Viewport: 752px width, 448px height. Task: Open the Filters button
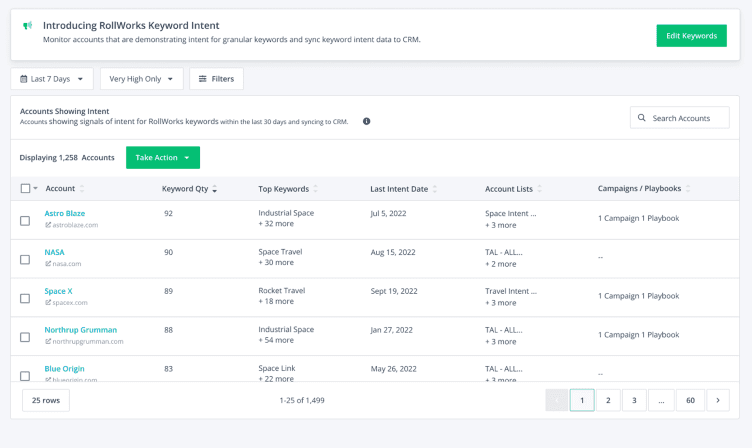click(x=216, y=79)
